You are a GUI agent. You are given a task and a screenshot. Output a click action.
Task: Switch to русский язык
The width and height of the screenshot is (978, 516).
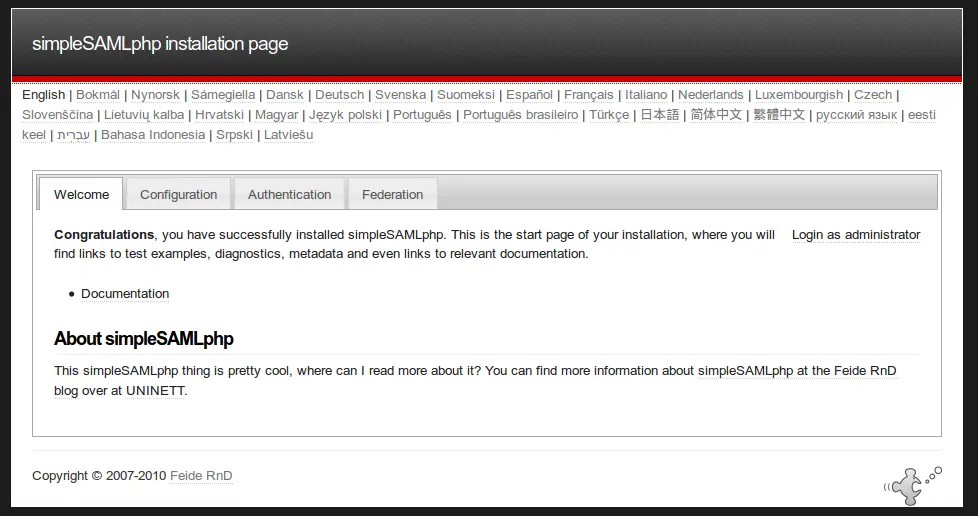[x=856, y=115]
